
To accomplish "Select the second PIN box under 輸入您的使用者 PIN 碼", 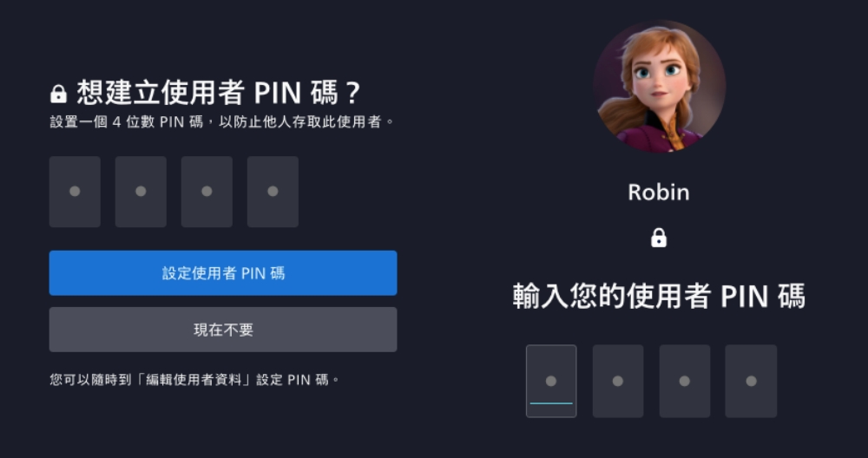I will (x=618, y=381).
